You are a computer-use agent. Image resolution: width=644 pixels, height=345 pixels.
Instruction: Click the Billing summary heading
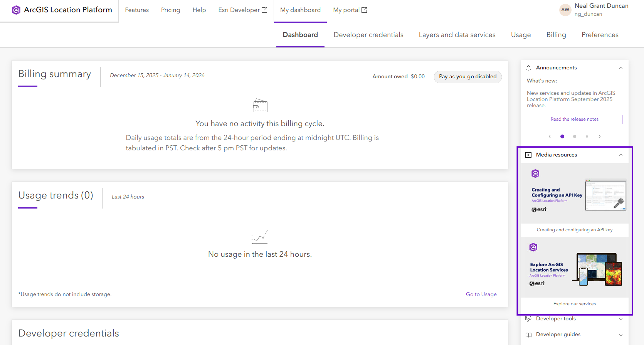[x=55, y=74]
